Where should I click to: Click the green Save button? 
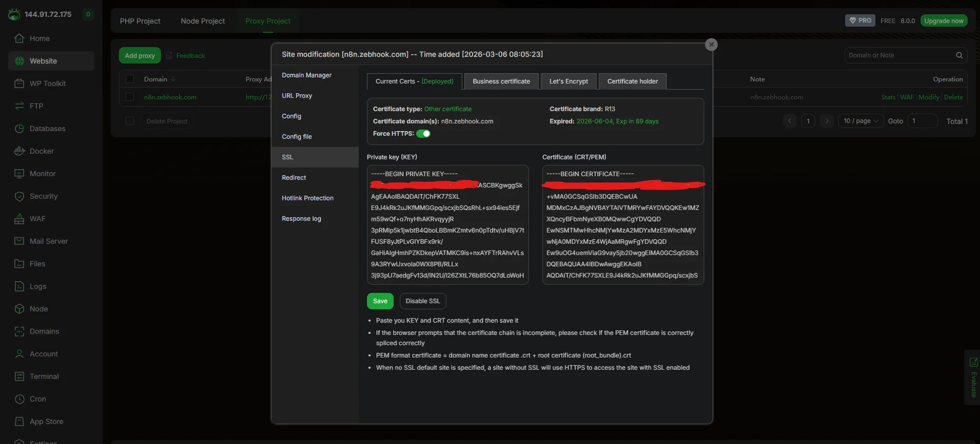(380, 301)
